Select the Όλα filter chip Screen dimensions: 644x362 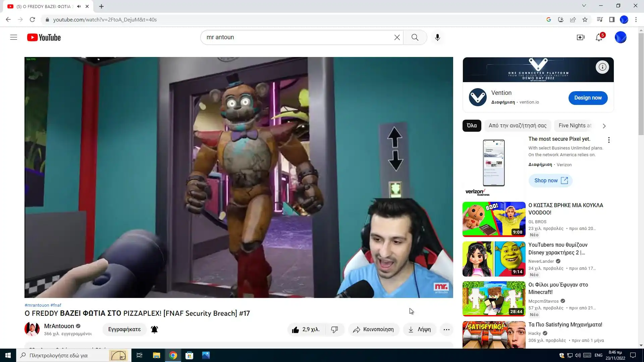472,126
